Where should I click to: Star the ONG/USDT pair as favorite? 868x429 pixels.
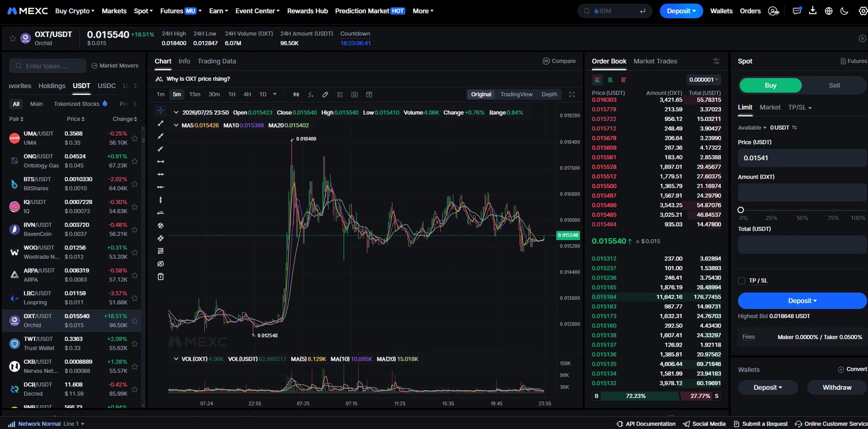(x=135, y=161)
